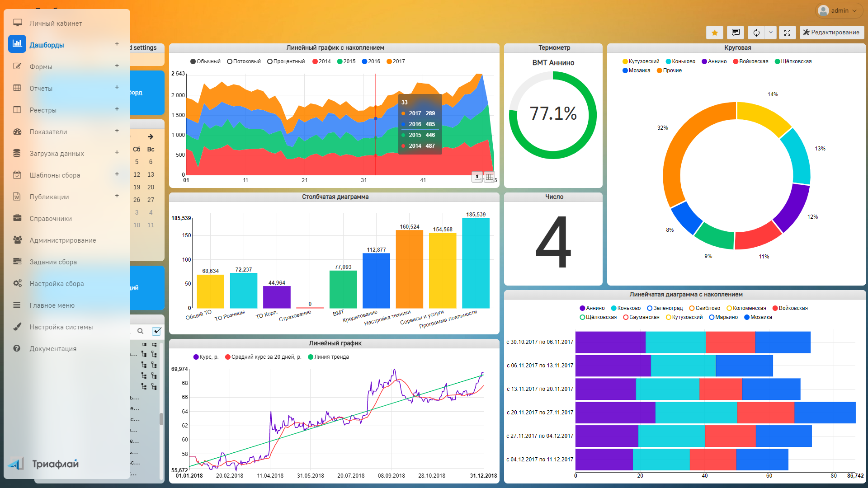868x488 pixels.
Task: Toggle the checkbox beside the search icon
Action: pyautogui.click(x=156, y=331)
